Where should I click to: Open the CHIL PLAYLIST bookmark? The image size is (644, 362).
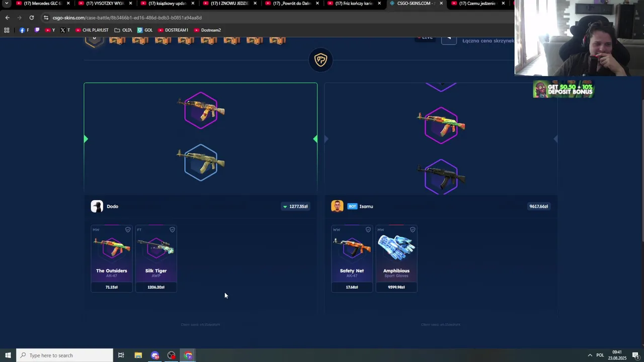[x=92, y=30]
